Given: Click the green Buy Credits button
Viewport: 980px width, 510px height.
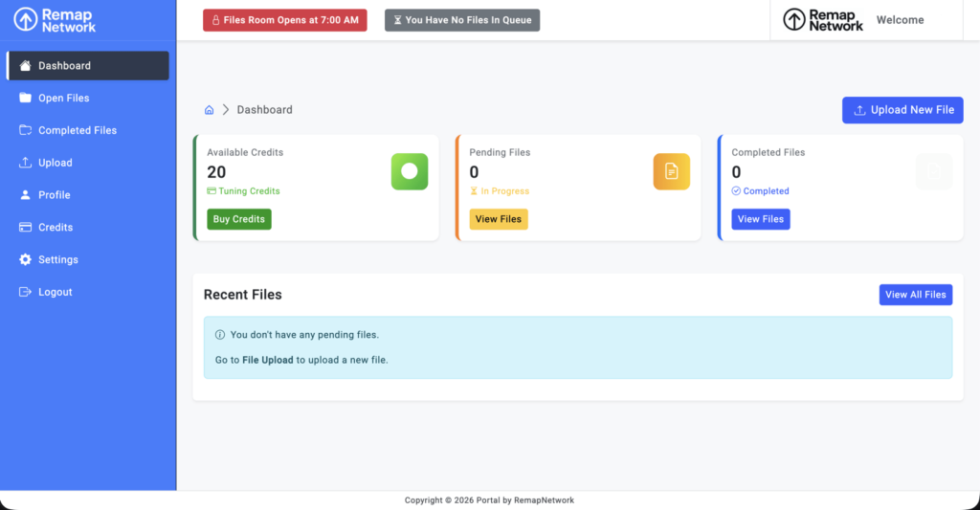Looking at the screenshot, I should (x=238, y=219).
